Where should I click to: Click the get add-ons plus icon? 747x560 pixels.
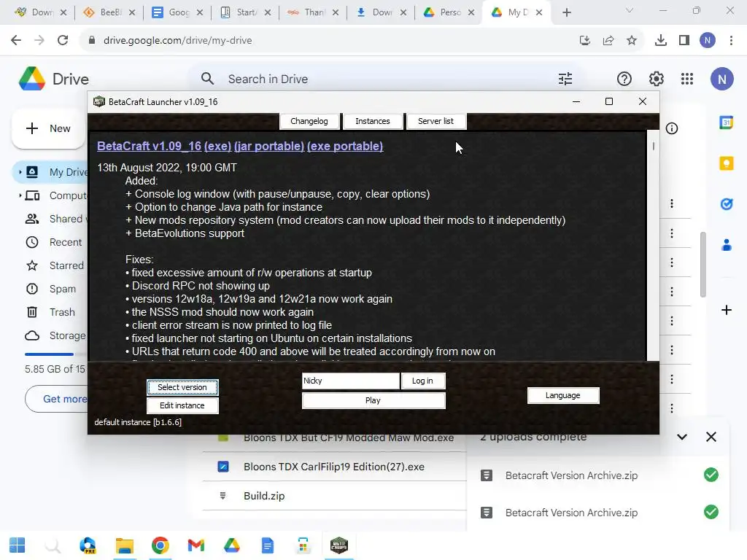726,310
